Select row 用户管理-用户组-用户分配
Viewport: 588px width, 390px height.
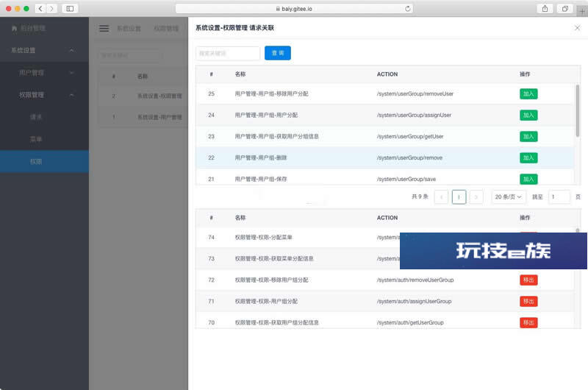pyautogui.click(x=385, y=116)
